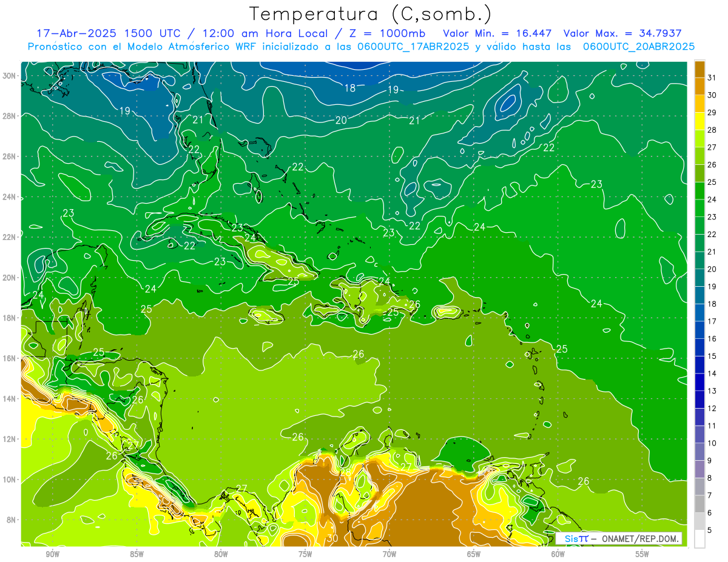
Task: Pick the yellow swatch between 28 and 29
Action: pos(699,121)
